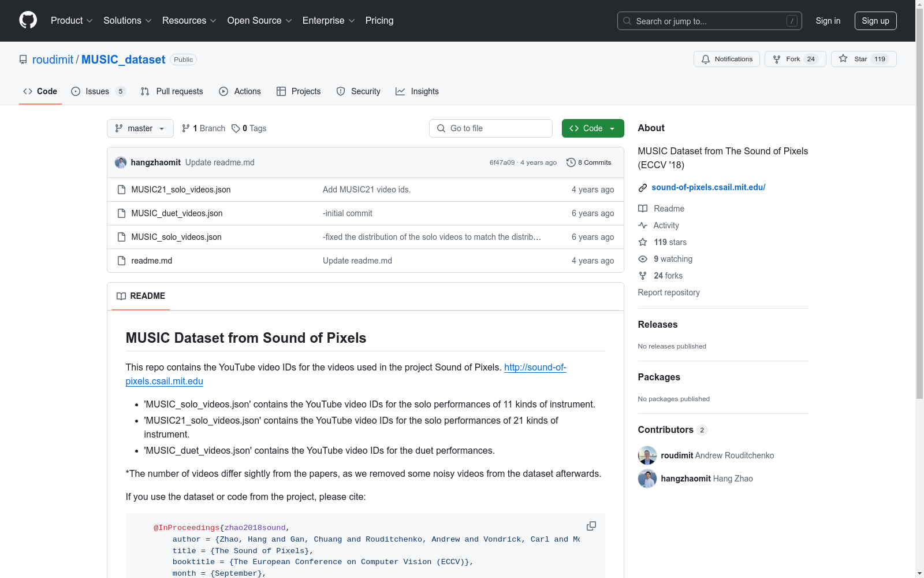The image size is (924, 578).
Task: Fork the repository
Action: (x=795, y=59)
